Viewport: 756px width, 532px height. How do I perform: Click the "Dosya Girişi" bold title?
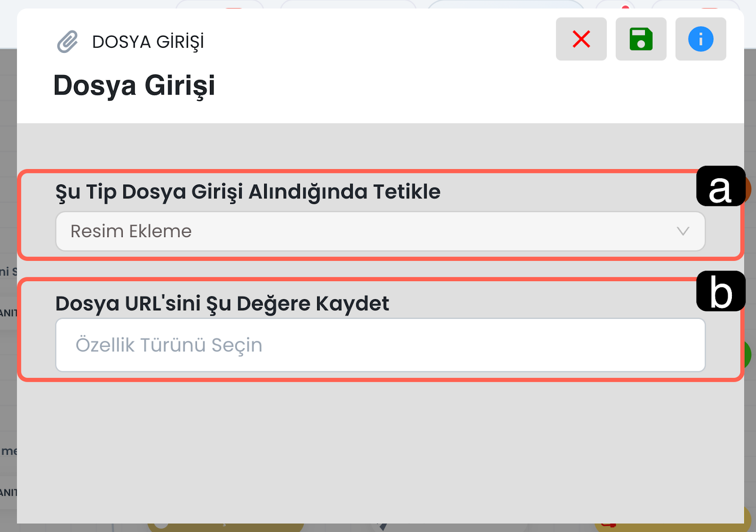click(134, 86)
